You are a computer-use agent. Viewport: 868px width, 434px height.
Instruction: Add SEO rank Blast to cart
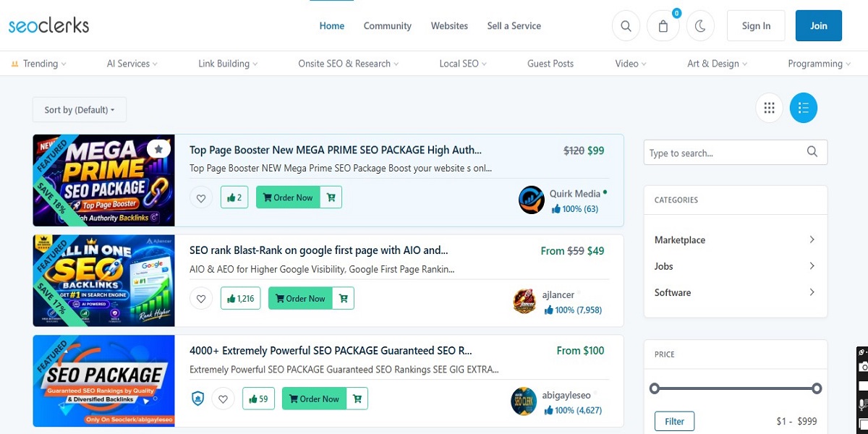click(343, 298)
